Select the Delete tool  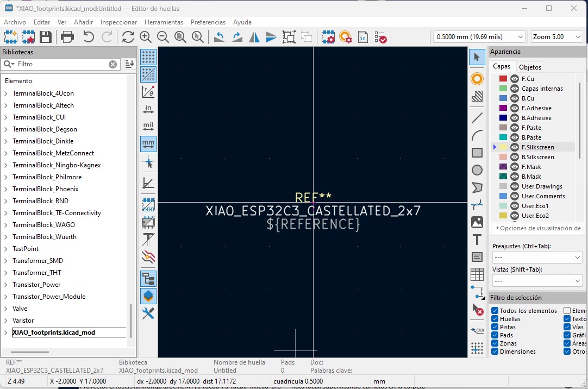click(x=477, y=310)
